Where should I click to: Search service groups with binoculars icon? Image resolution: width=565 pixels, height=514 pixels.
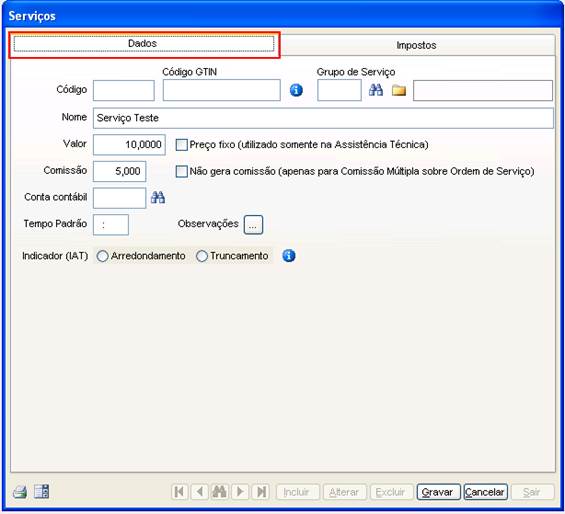[376, 90]
